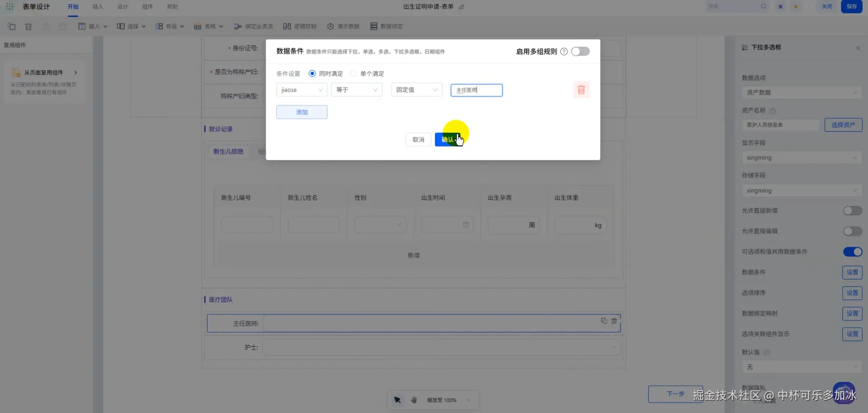
Task: Click the info icon next to 默认值
Action: 767,353
